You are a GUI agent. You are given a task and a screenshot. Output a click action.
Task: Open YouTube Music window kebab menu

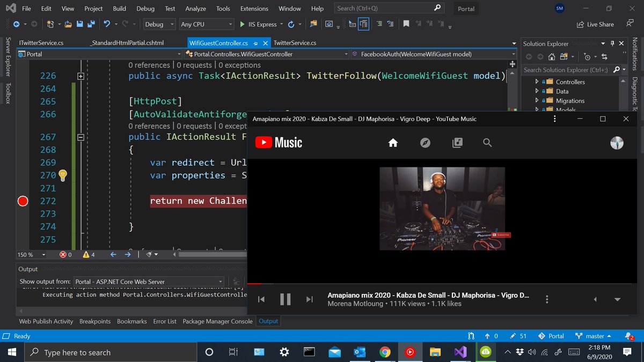point(554,119)
